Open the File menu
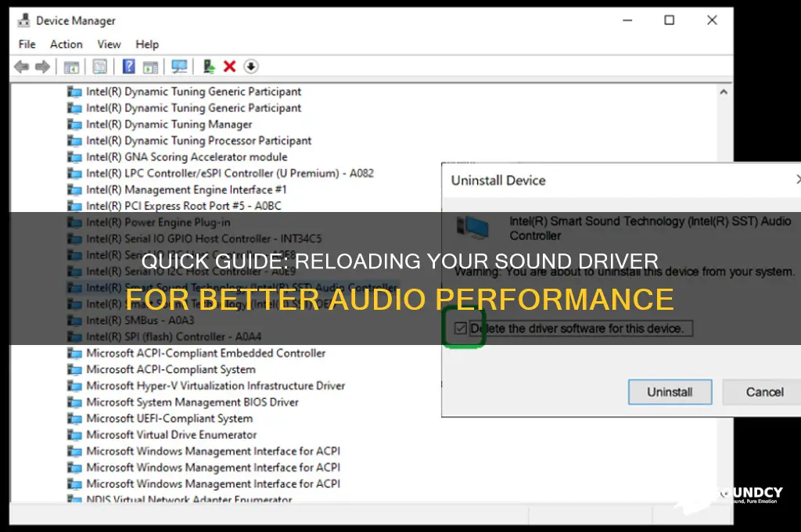Screen dimensions: 801x532 pos(27,45)
